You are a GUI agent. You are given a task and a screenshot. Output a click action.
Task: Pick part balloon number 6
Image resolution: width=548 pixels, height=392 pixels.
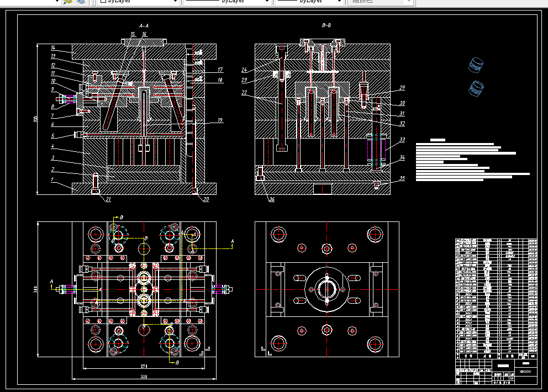52,124
